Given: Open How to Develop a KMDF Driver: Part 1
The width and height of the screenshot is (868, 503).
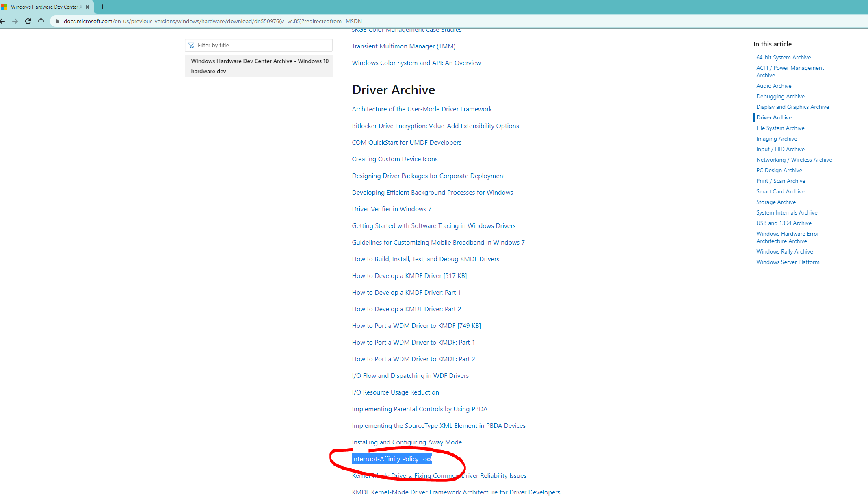Looking at the screenshot, I should pyautogui.click(x=407, y=293).
